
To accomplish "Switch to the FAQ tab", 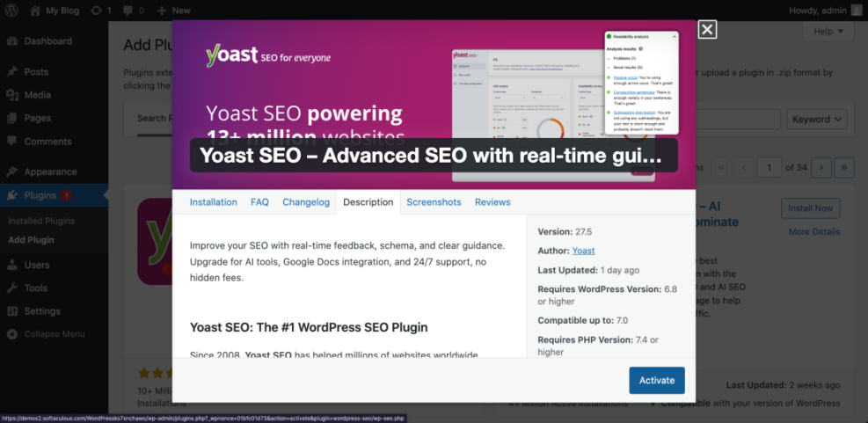I will pyautogui.click(x=259, y=202).
